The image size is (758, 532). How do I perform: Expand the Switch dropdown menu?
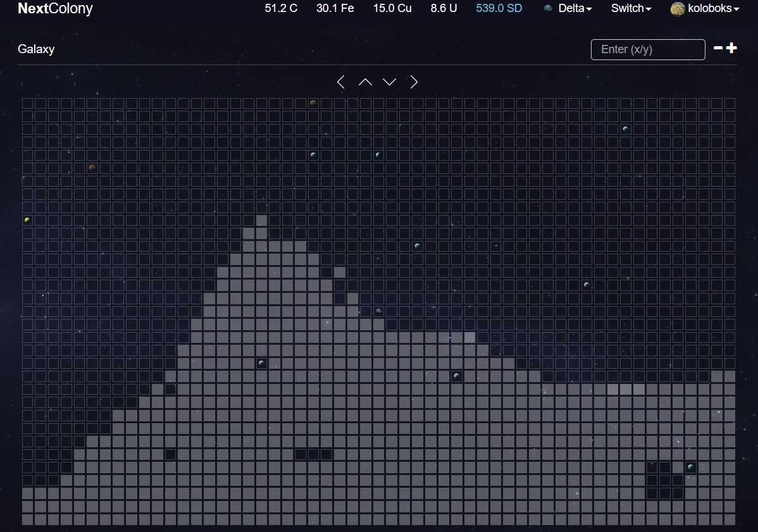tap(631, 8)
